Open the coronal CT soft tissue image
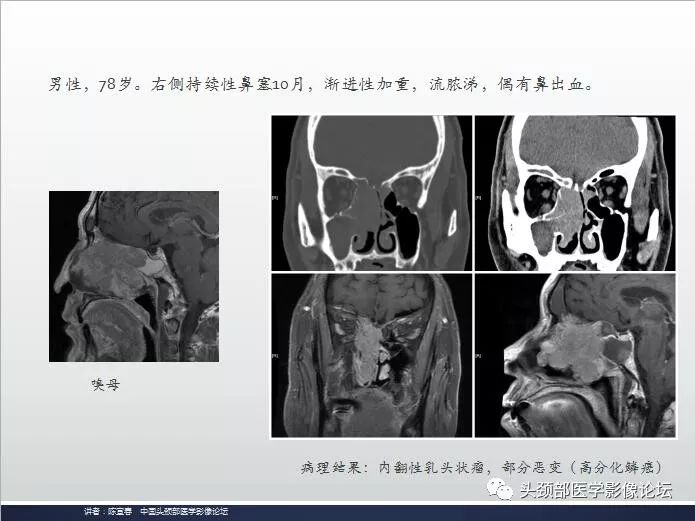 575,193
